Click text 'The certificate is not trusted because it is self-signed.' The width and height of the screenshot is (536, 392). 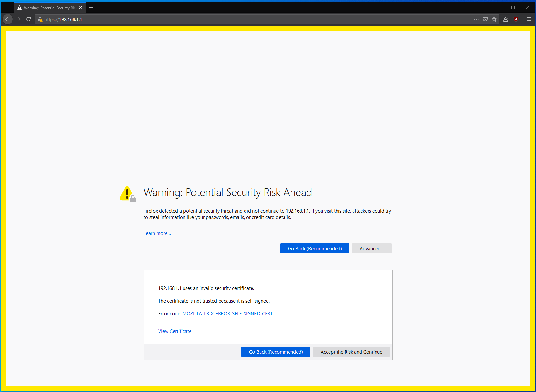point(214,301)
